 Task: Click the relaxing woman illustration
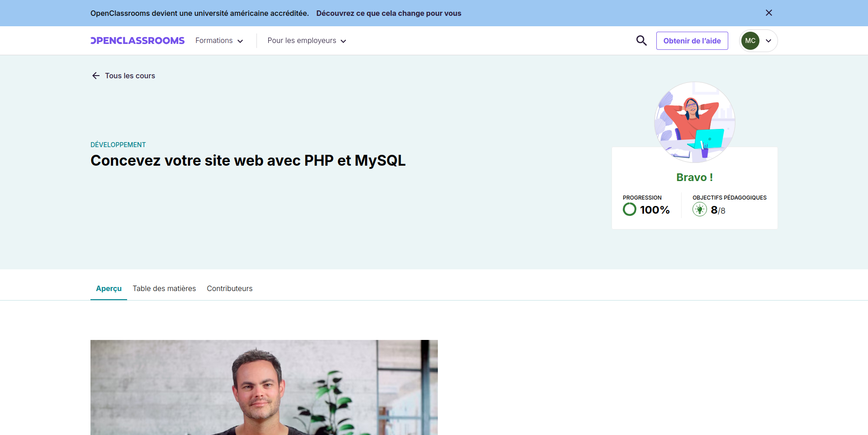point(695,122)
